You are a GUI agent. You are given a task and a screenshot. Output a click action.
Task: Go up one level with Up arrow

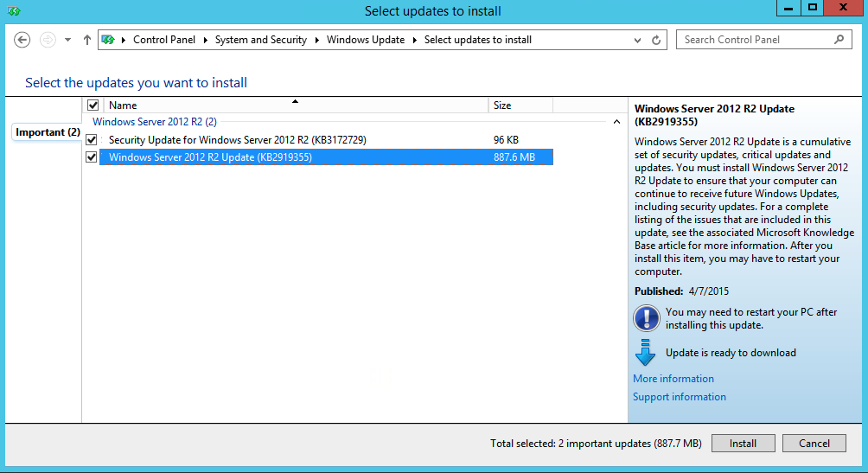(x=87, y=40)
